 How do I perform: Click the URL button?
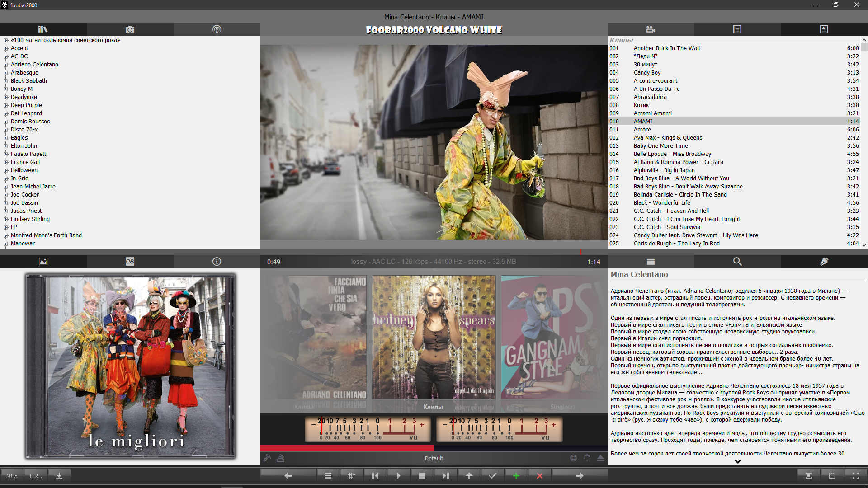pos(35,476)
